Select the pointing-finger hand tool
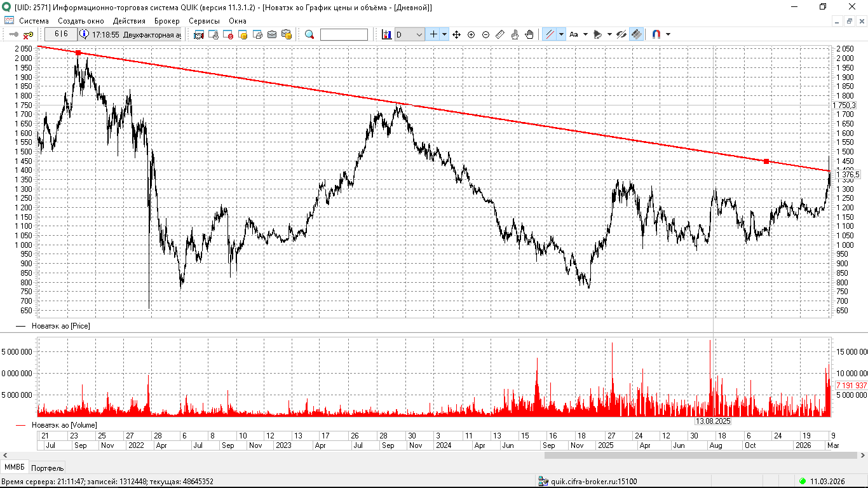This screenshot has height=488, width=868. click(x=515, y=34)
